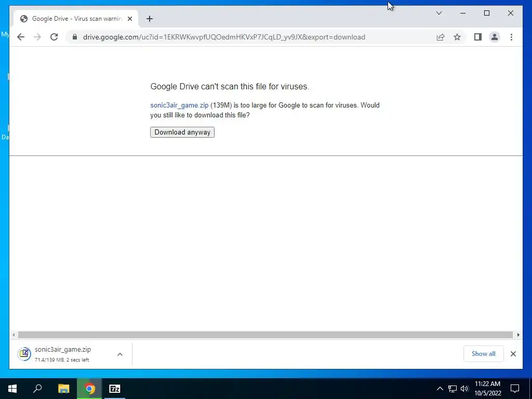This screenshot has width=532, height=399.
Task: Close the Google Drive virus scan tab
Action: click(x=129, y=19)
